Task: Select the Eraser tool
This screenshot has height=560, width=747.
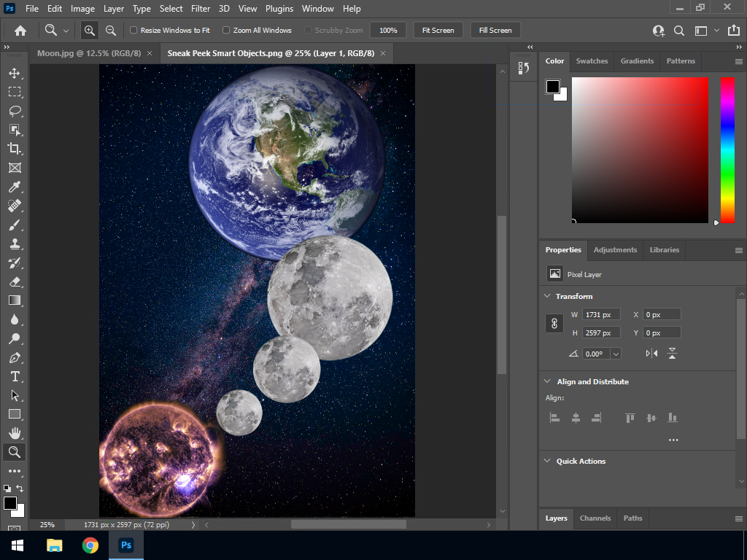Action: tap(15, 281)
